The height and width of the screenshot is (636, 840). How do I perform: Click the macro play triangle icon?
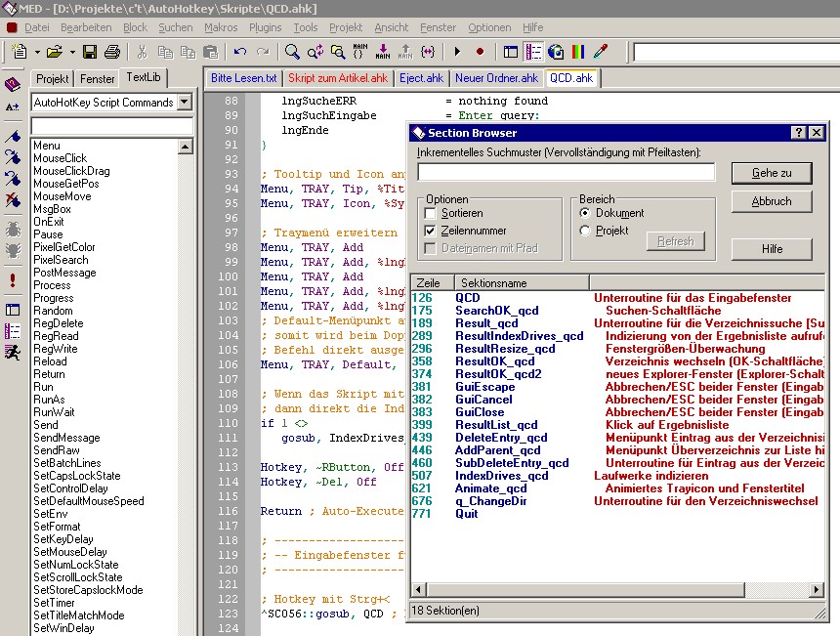click(x=457, y=52)
